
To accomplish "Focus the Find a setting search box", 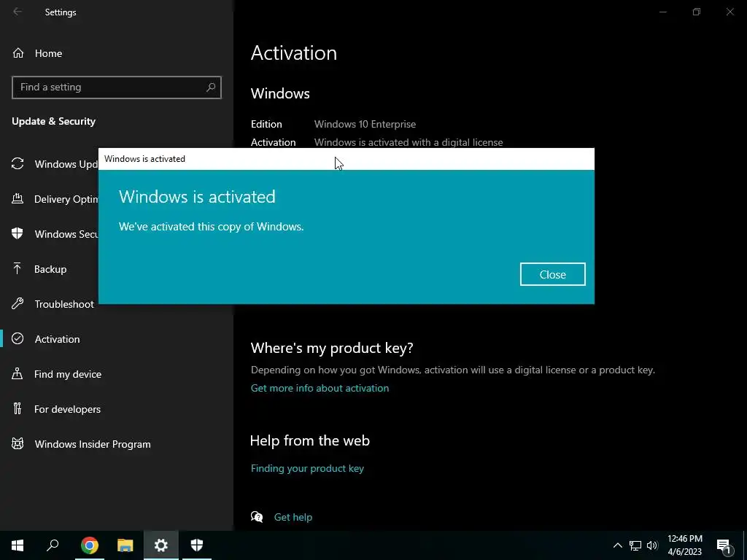I will pos(116,87).
